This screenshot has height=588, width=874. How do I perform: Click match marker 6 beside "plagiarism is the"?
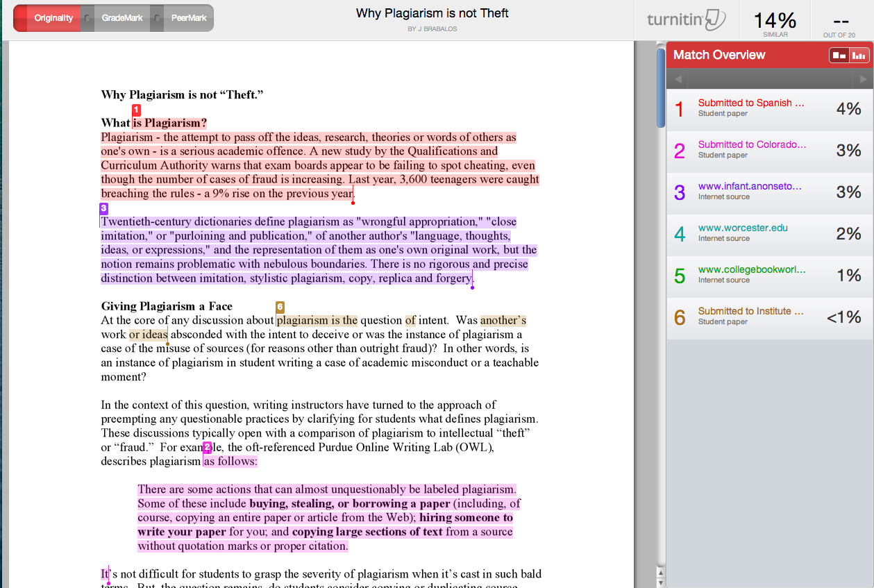[280, 306]
